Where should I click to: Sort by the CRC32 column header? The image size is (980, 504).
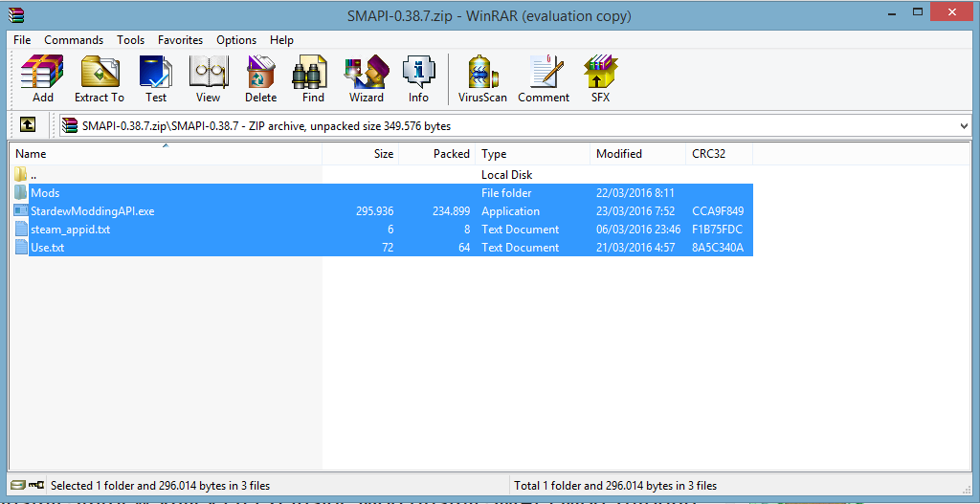[x=719, y=154]
